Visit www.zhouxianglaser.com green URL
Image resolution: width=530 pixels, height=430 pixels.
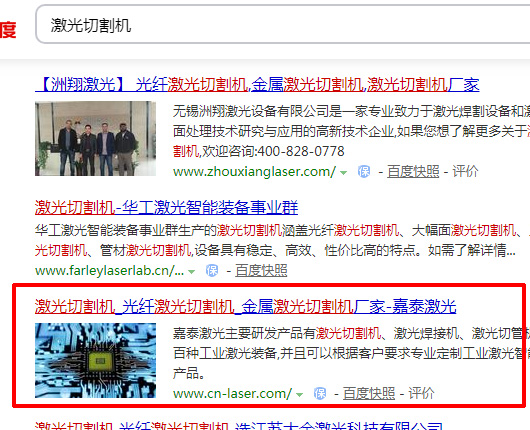point(255,171)
